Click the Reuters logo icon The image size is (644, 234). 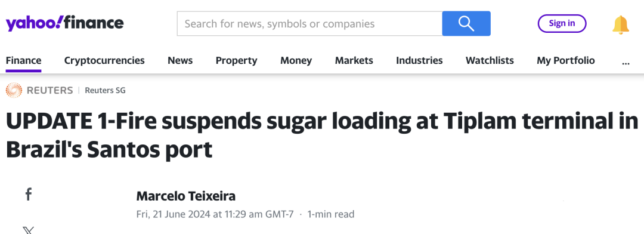(14, 90)
